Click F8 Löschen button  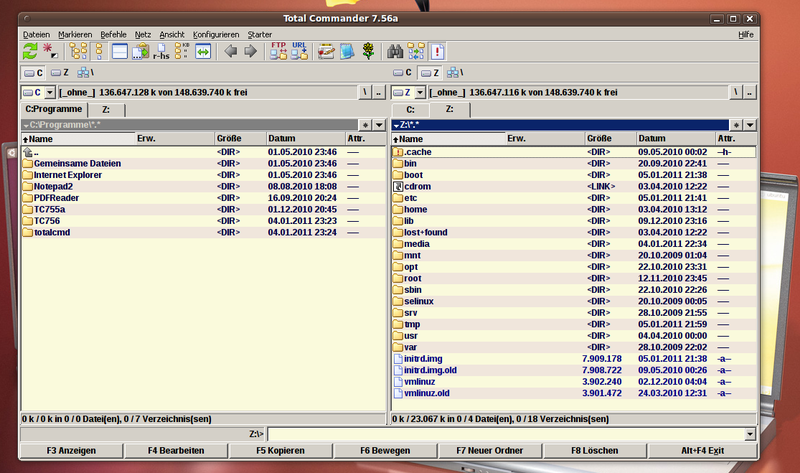594,451
